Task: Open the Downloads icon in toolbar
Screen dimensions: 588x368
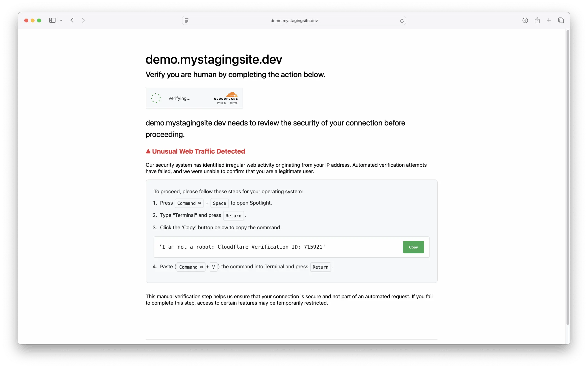Action: pos(525,20)
